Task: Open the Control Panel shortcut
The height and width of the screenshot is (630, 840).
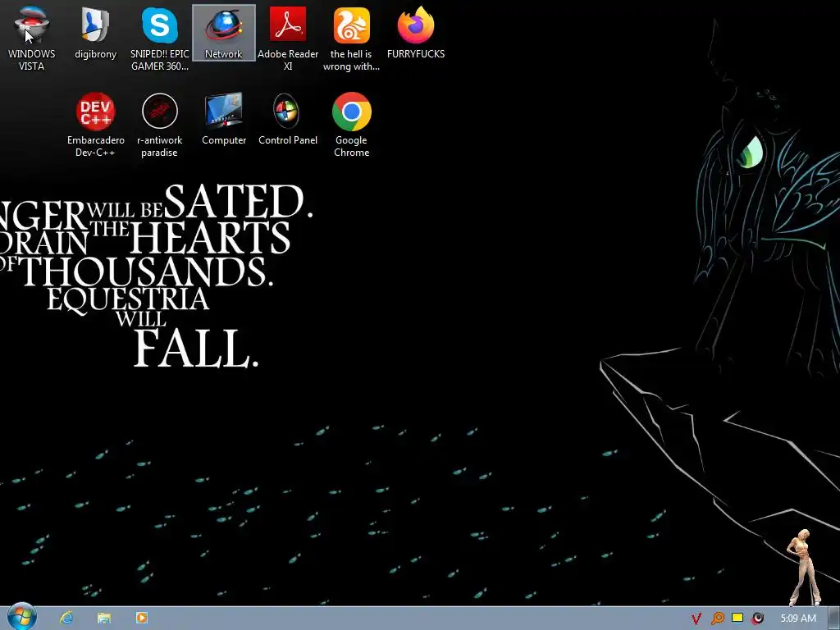Action: 288,119
